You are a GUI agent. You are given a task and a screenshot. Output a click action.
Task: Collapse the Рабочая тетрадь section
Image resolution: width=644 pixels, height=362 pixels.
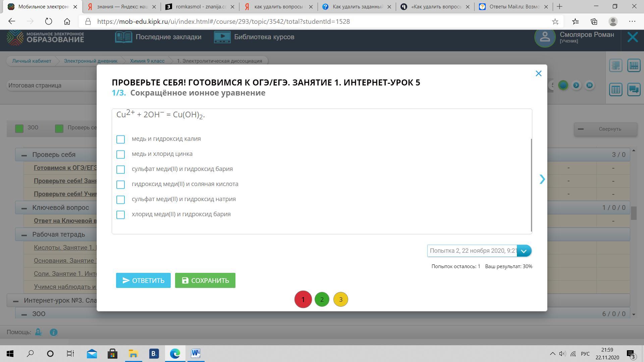click(x=24, y=235)
